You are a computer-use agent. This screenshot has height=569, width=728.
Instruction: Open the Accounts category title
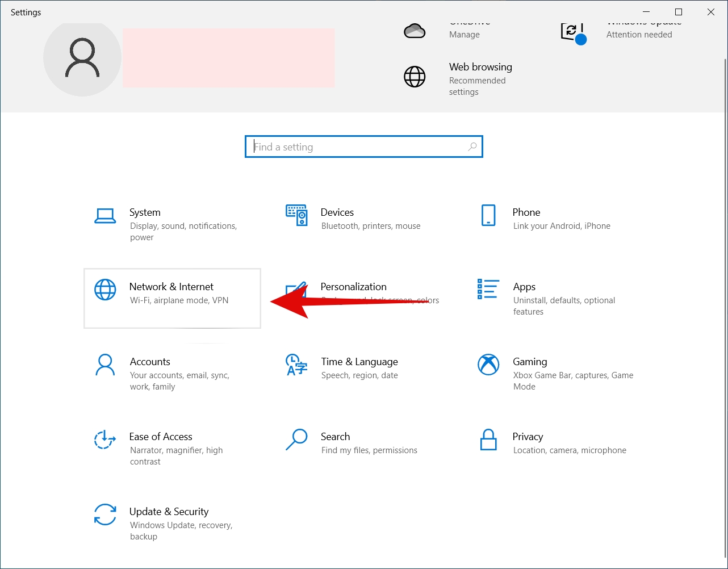(x=150, y=362)
